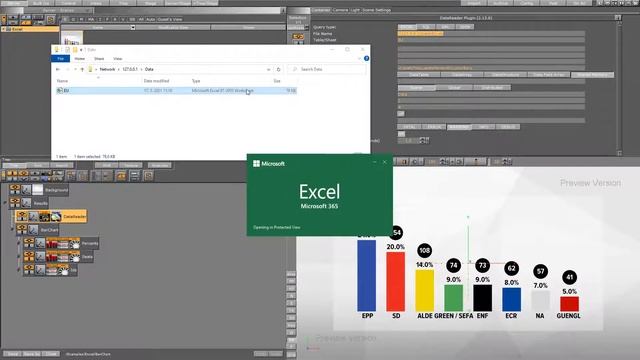Click the Explorer new-folder quick-access icon

(x=75, y=50)
